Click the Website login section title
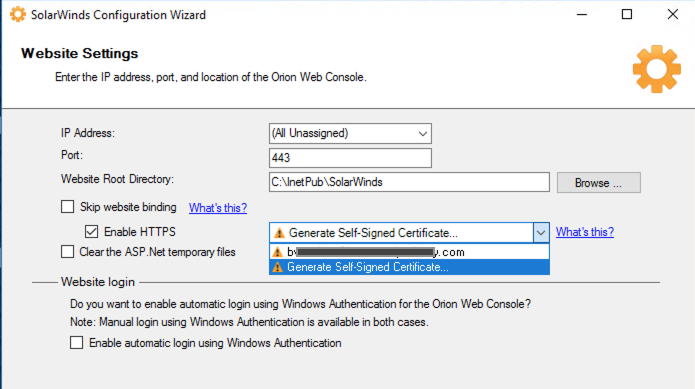Screen dimensions: 695x389 98,282
